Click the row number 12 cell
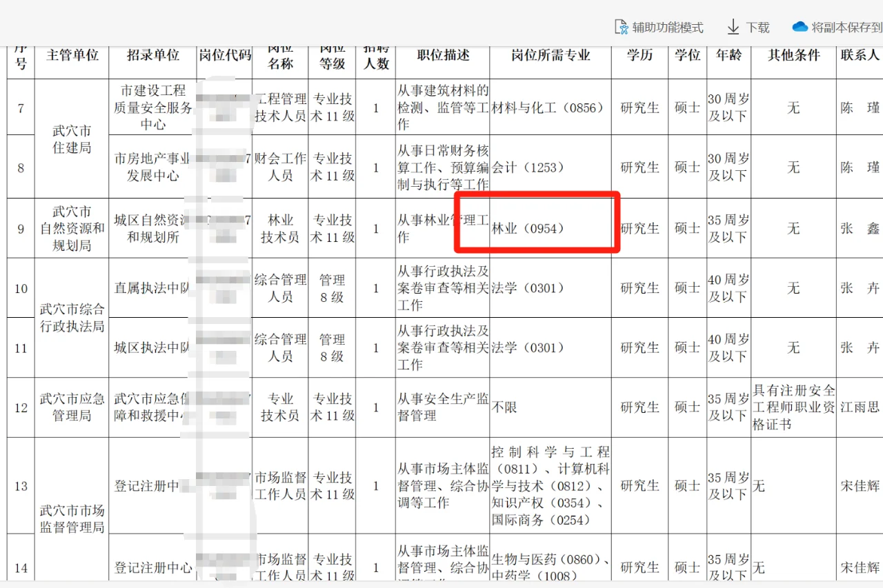The image size is (883, 588). 21,407
